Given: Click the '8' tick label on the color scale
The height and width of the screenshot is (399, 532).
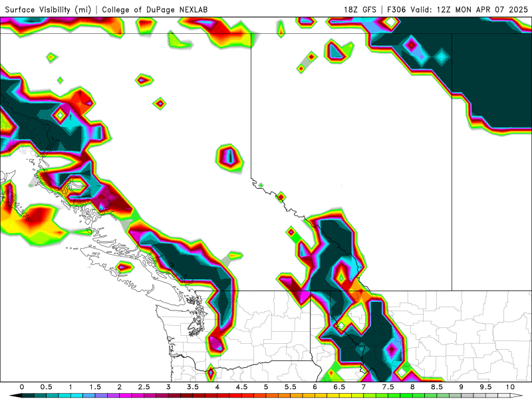Looking at the screenshot, I should (412, 387).
